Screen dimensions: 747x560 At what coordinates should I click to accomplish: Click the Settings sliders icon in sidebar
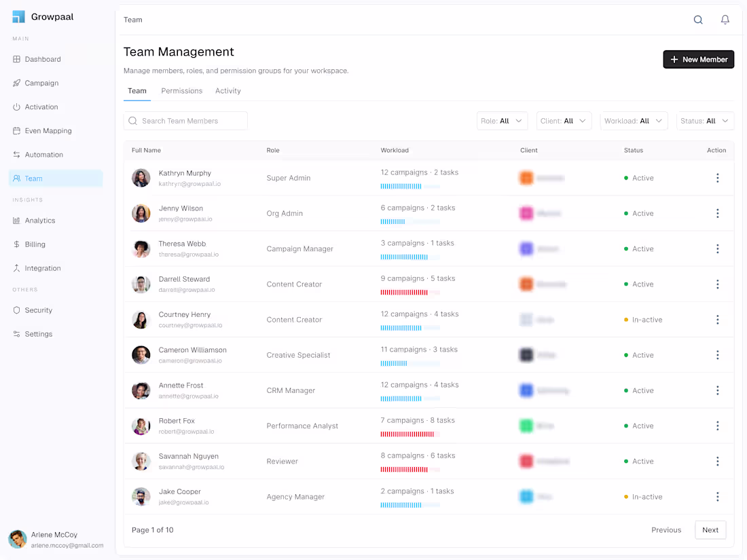tap(17, 334)
